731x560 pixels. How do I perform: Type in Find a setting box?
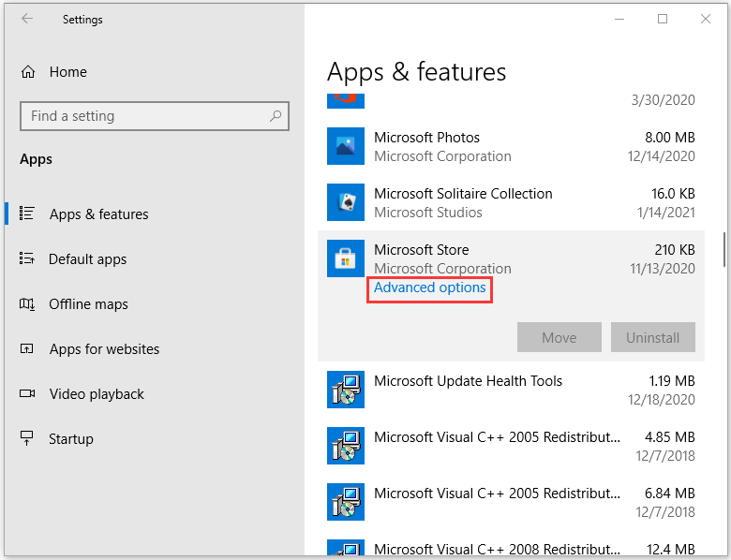(x=145, y=116)
